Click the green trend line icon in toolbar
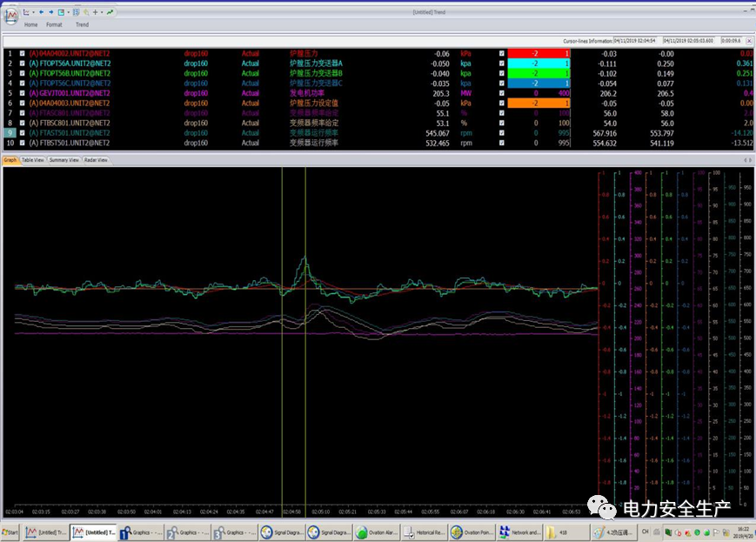Screen dimensions: 756x542 pos(110,12)
